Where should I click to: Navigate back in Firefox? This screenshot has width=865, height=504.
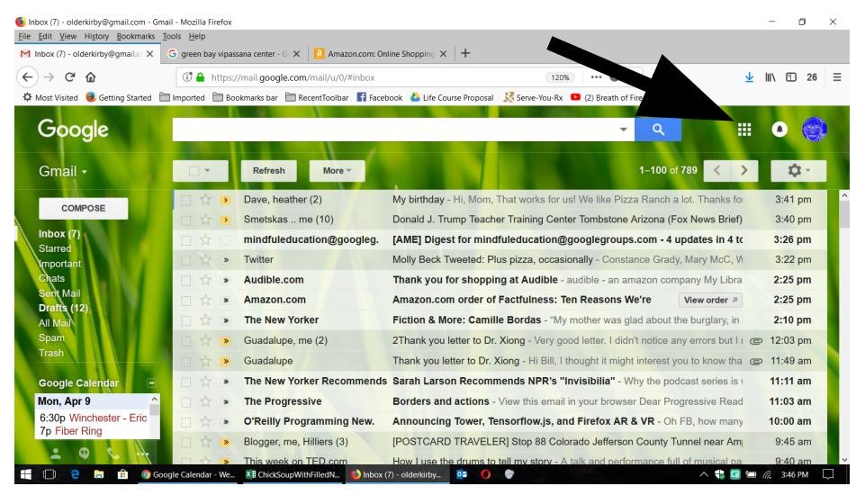[x=28, y=77]
